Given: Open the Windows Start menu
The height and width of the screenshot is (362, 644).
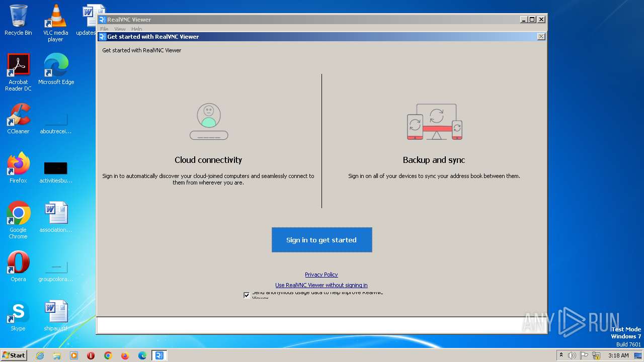Looking at the screenshot, I should coord(14,355).
